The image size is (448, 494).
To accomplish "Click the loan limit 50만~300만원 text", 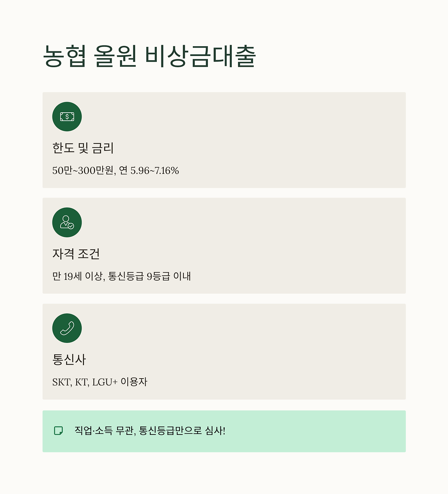I will click(x=84, y=171).
